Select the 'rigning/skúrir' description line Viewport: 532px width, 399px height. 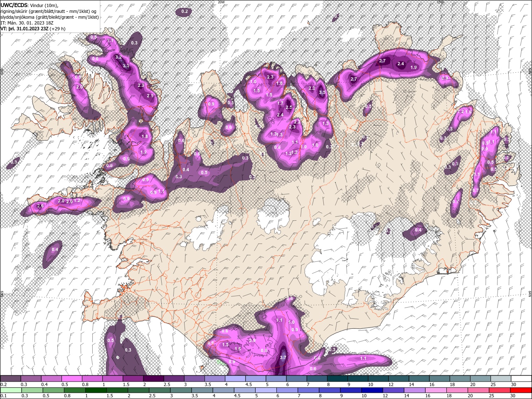point(49,11)
